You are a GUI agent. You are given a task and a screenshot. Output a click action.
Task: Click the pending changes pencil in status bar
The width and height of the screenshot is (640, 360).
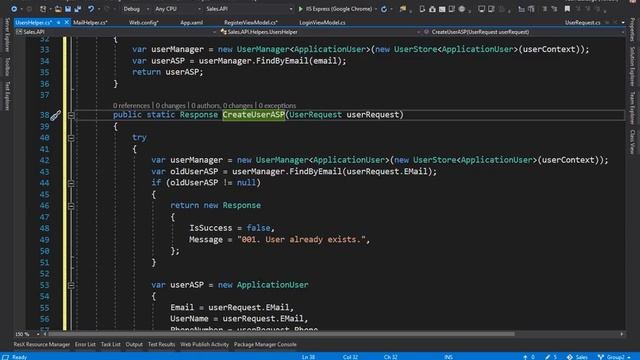click(547, 357)
